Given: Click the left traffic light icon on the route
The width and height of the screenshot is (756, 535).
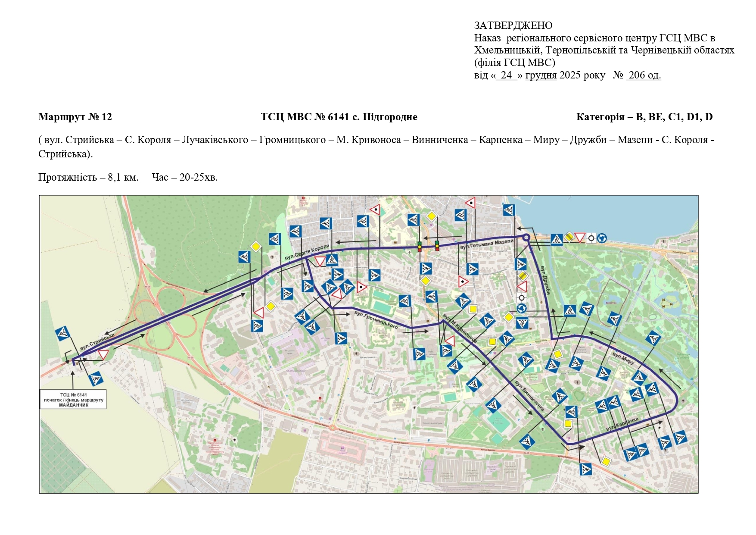Looking at the screenshot, I should click(420, 247).
